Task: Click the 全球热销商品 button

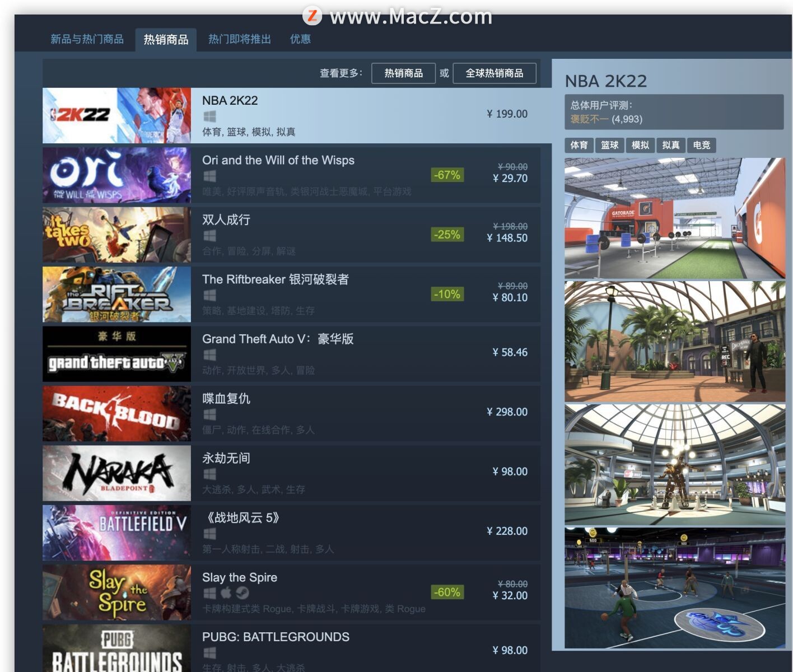Action: [x=494, y=73]
